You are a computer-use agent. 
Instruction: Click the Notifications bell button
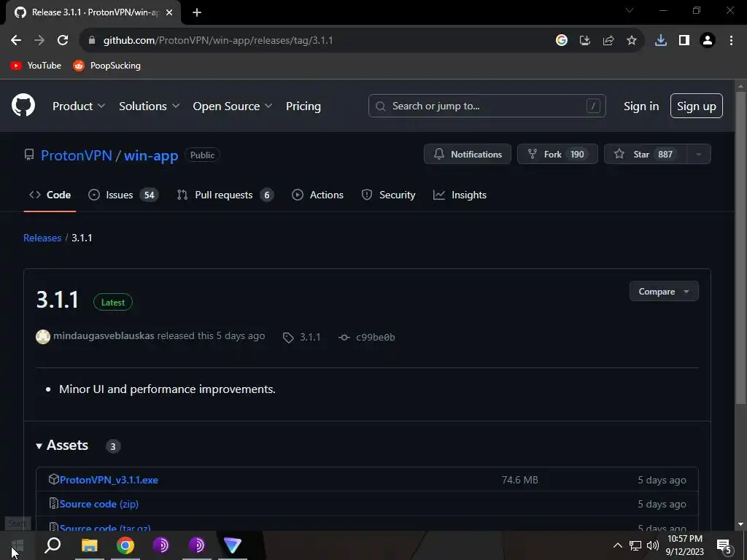468,155
